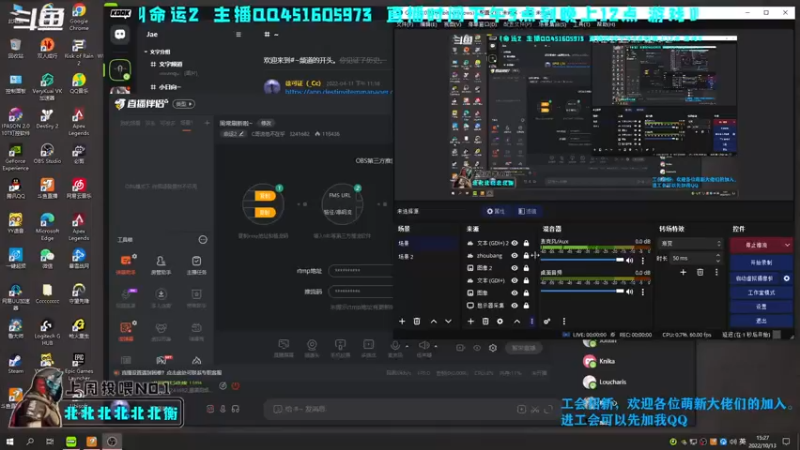800x450 pixels.
Task: Open the headphone icon in bottom voice controls
Action: coord(236,409)
